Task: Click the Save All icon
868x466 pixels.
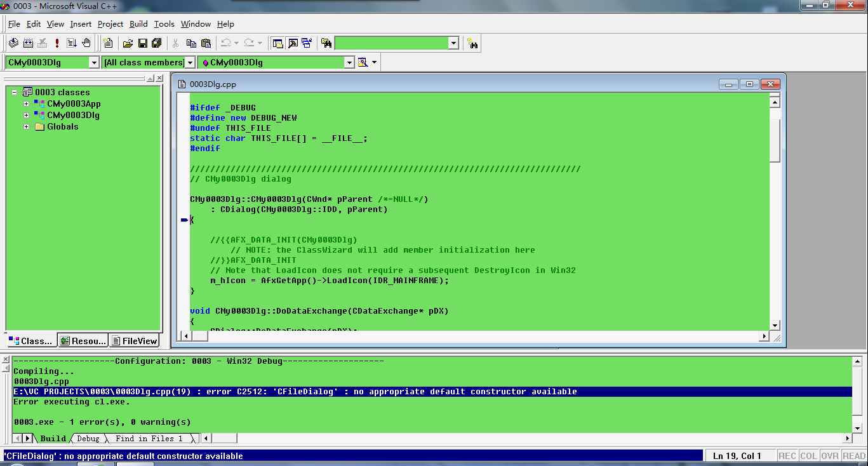Action: pos(156,43)
